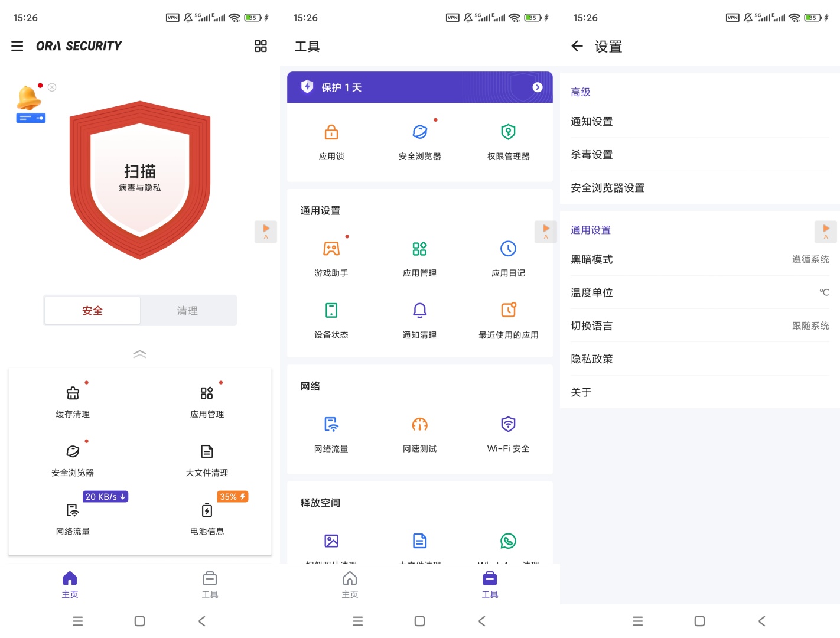Viewport: 840px width, 638px height.
Task: Select the 权限管理器 permission manager icon
Action: (508, 141)
